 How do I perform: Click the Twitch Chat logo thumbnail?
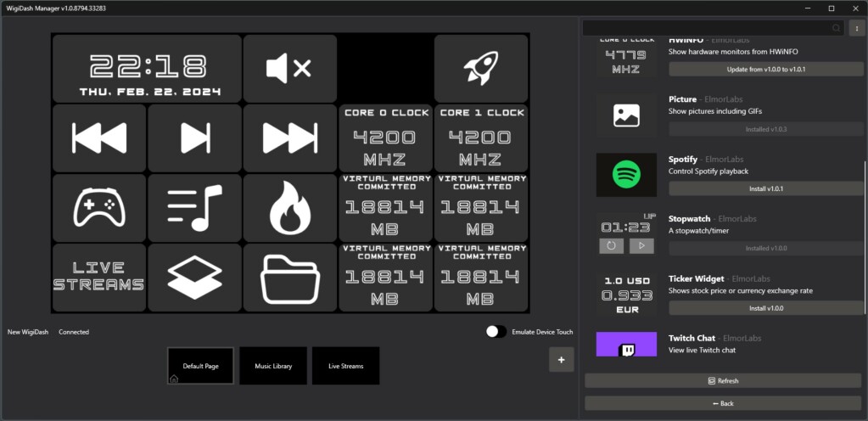click(x=627, y=344)
